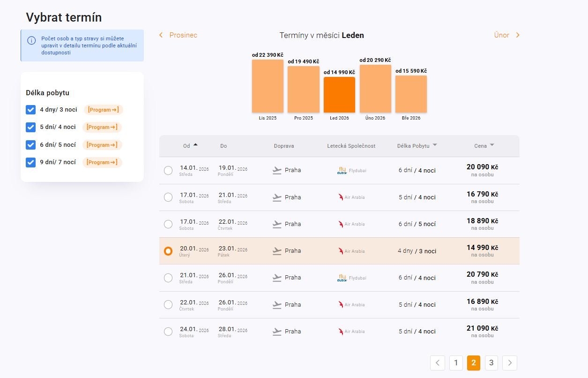This screenshot has height=378, width=588.
Task: Navigate to the previous month Prosinec
Action: [178, 35]
